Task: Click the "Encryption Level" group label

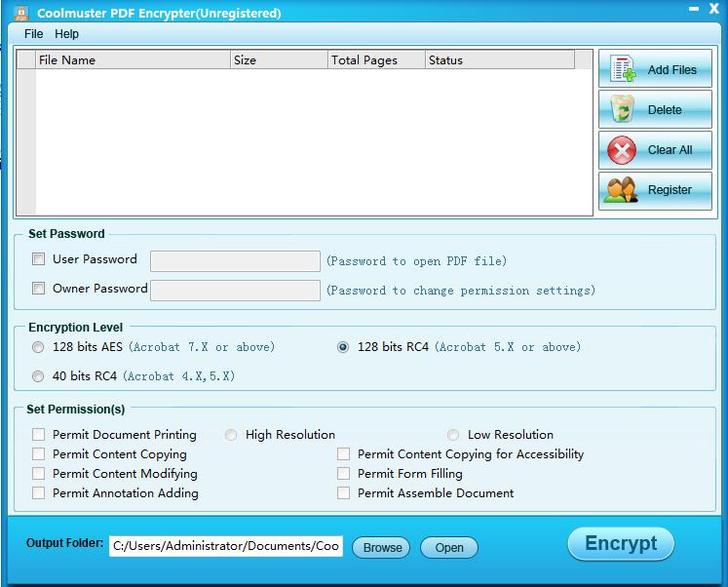Action: (75, 328)
